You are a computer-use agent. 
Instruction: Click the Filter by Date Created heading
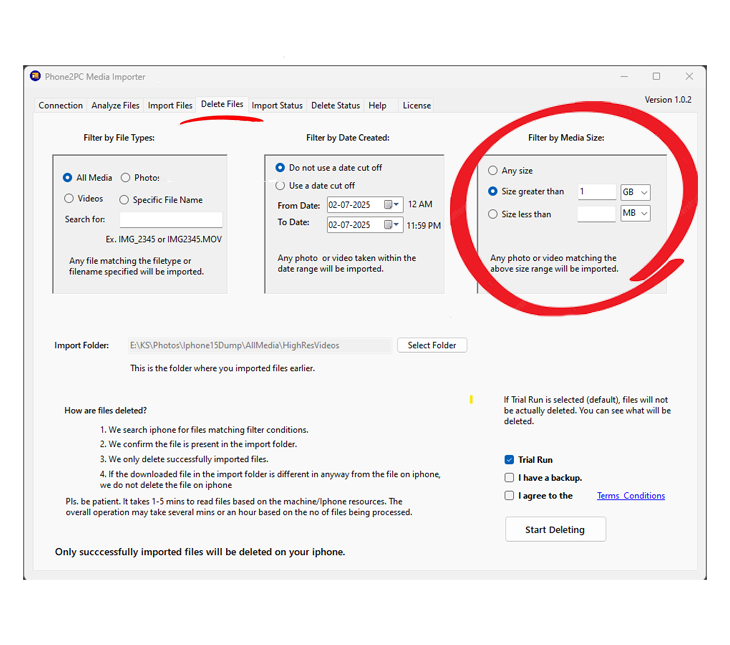(348, 138)
